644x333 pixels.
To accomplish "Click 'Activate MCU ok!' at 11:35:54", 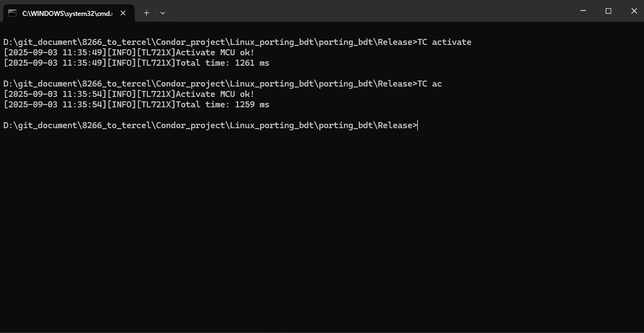I will click(x=215, y=94).
